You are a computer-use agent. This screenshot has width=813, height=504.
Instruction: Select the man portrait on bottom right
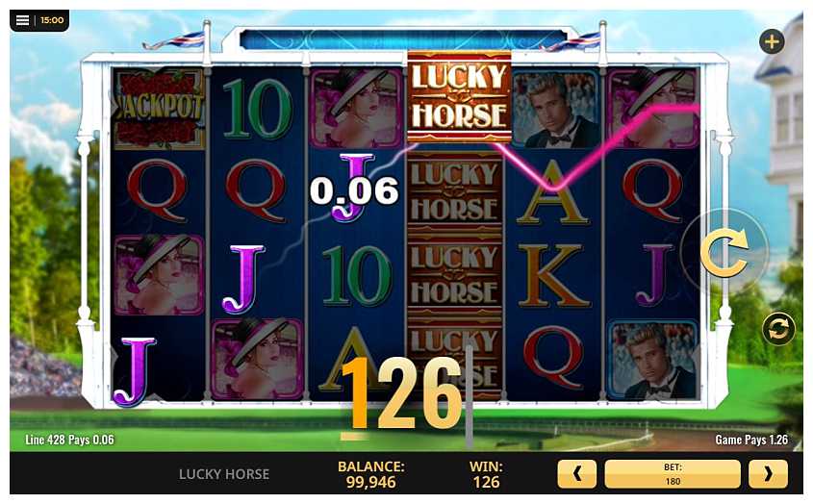tap(652, 360)
